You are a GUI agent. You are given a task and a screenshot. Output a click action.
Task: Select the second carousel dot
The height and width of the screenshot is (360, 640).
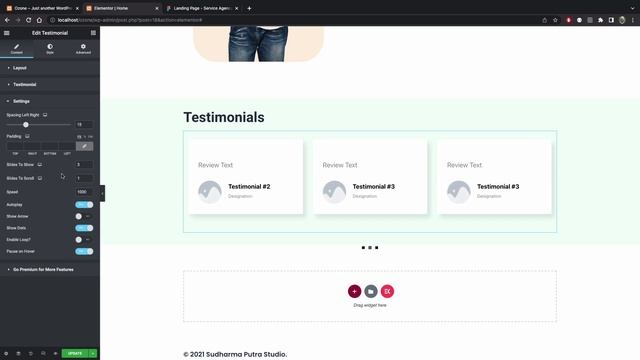[x=370, y=248]
